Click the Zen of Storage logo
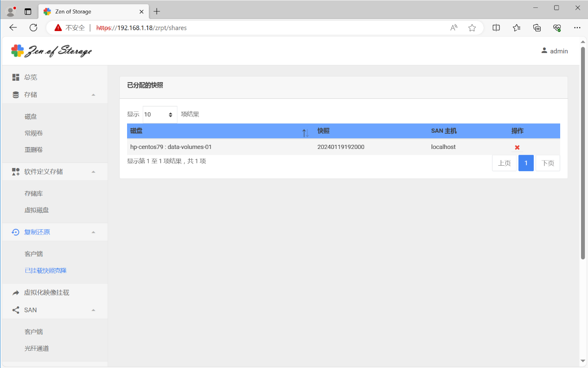 click(x=51, y=51)
